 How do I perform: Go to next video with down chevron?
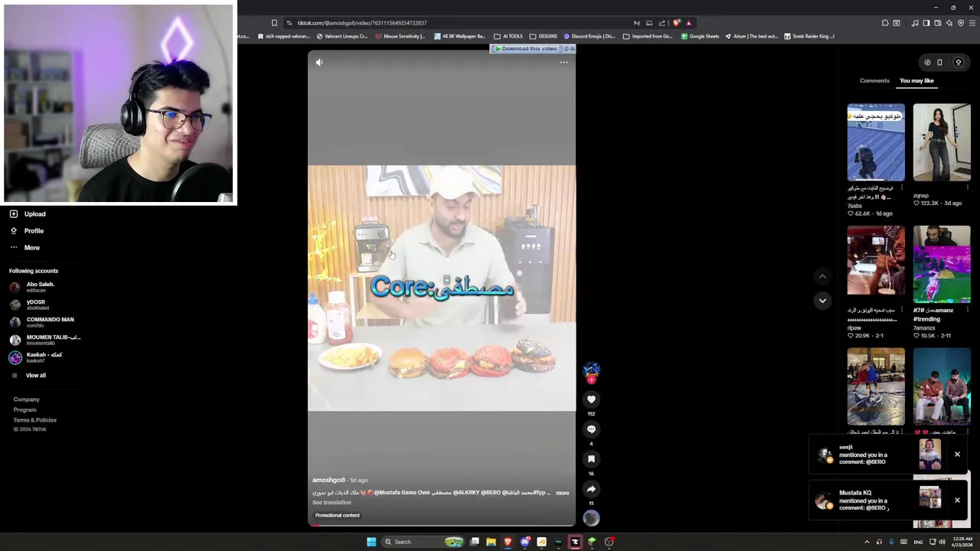(822, 301)
